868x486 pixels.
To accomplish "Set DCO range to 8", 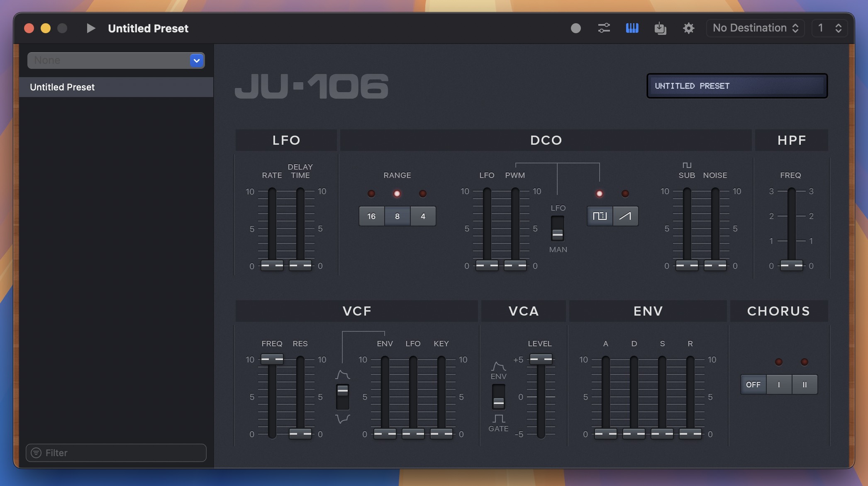I will [x=397, y=216].
